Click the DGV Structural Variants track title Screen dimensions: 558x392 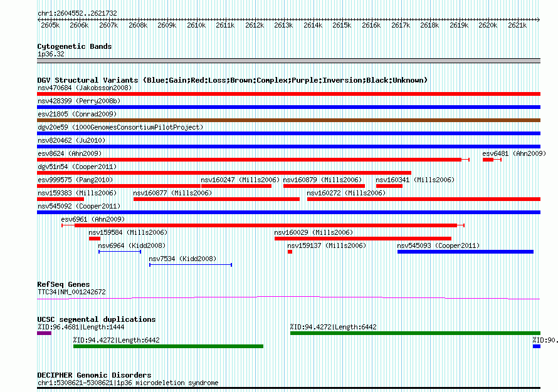pos(233,80)
